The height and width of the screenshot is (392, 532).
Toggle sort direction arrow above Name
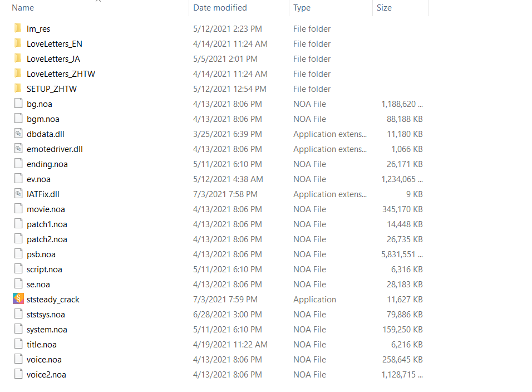click(x=98, y=1)
